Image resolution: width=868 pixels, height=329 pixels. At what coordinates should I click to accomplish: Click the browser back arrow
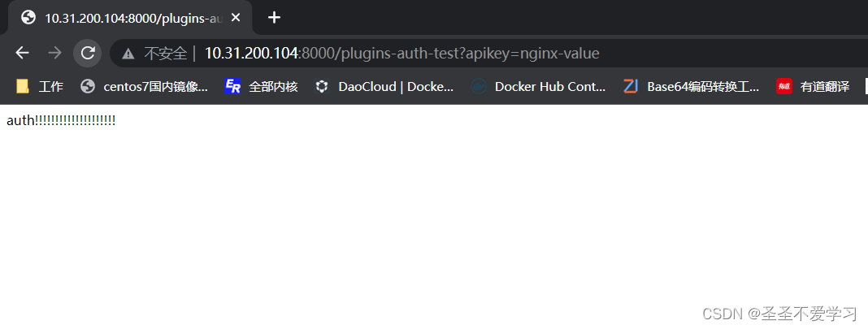coord(22,53)
